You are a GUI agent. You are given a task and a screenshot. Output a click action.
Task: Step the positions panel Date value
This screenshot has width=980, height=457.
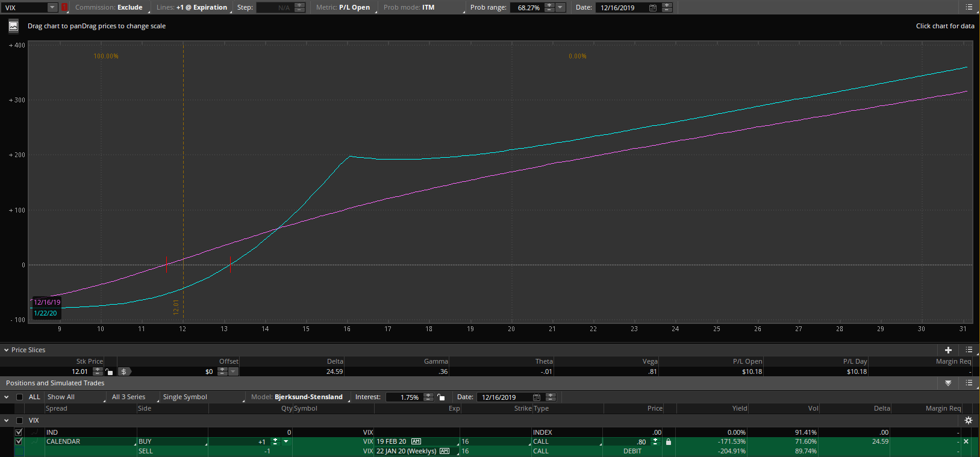551,397
